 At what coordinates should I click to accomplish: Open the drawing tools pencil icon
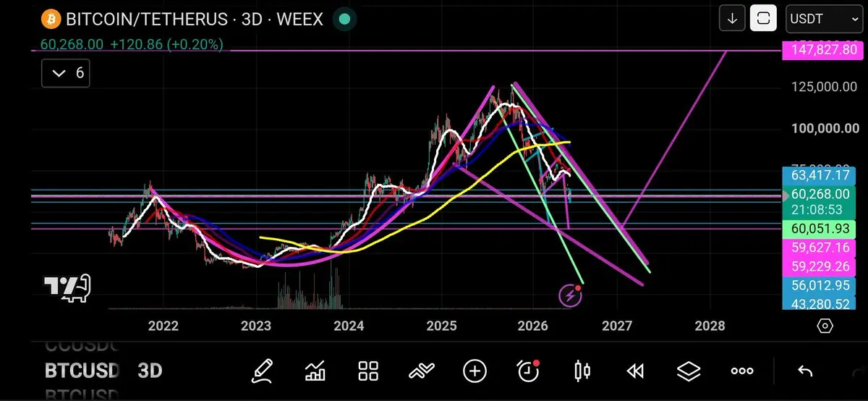[264, 371]
